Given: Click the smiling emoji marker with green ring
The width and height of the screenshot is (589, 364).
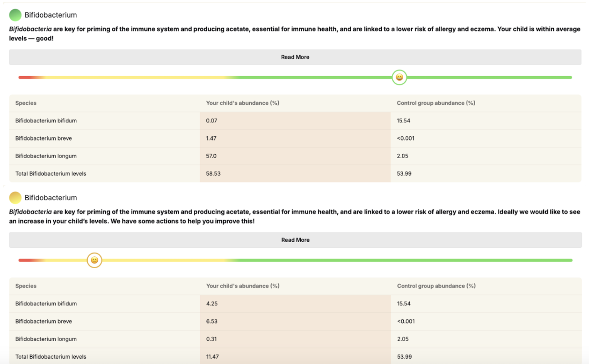Looking at the screenshot, I should point(399,77).
